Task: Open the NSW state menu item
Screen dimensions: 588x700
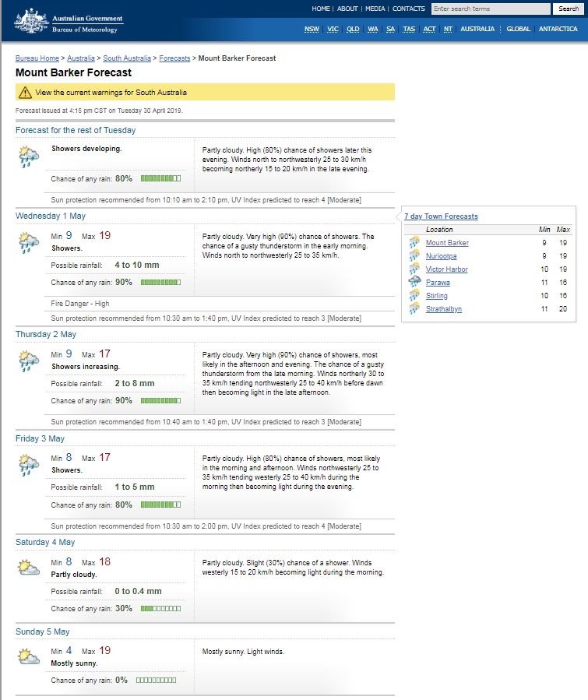Action: (x=312, y=29)
